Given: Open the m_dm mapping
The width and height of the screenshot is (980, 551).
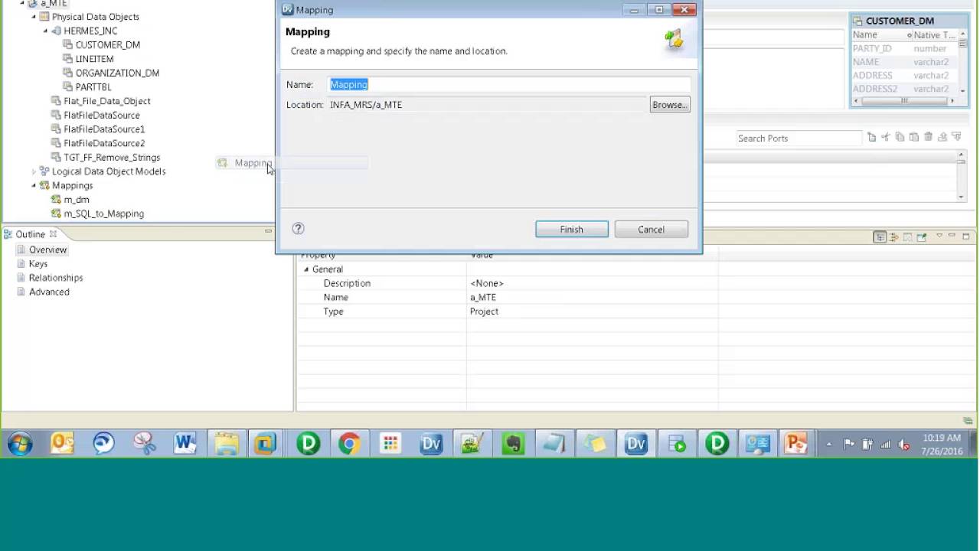Looking at the screenshot, I should 77,200.
